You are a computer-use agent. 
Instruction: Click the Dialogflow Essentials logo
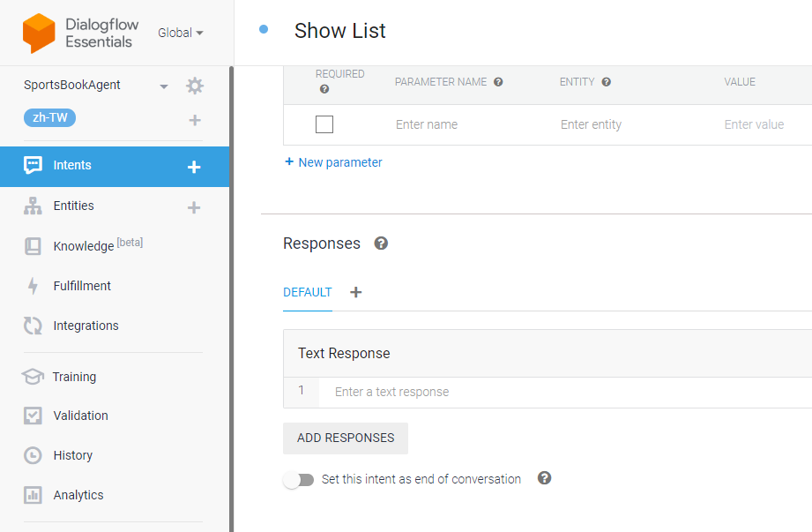pyautogui.click(x=39, y=34)
